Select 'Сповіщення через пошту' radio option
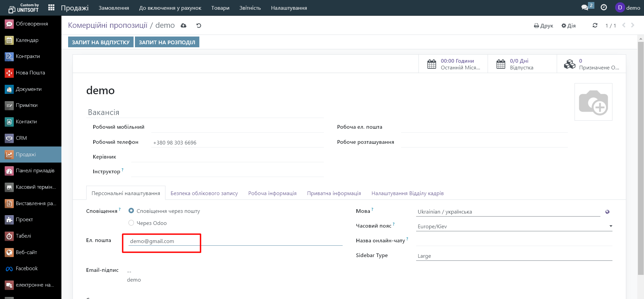Screen dimensions: 644x299 (131, 211)
